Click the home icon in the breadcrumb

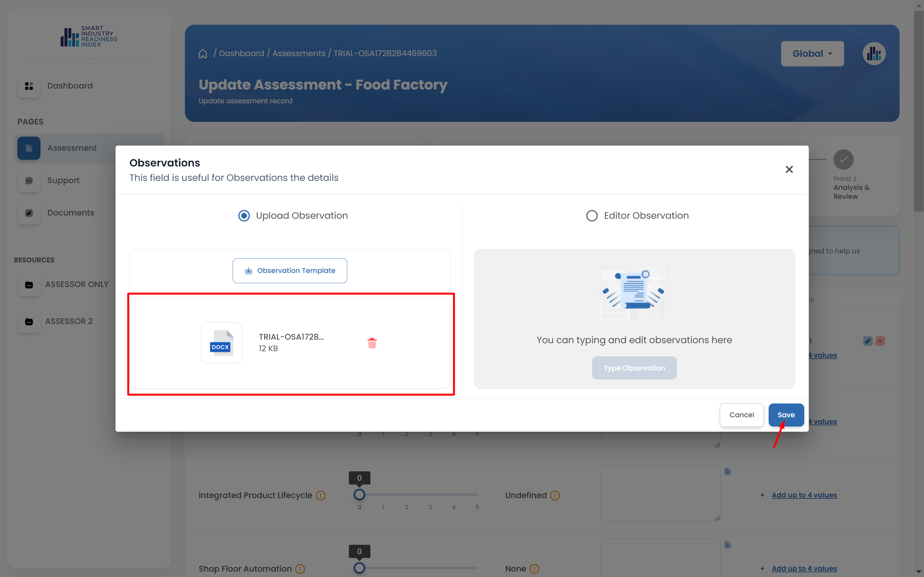click(203, 54)
